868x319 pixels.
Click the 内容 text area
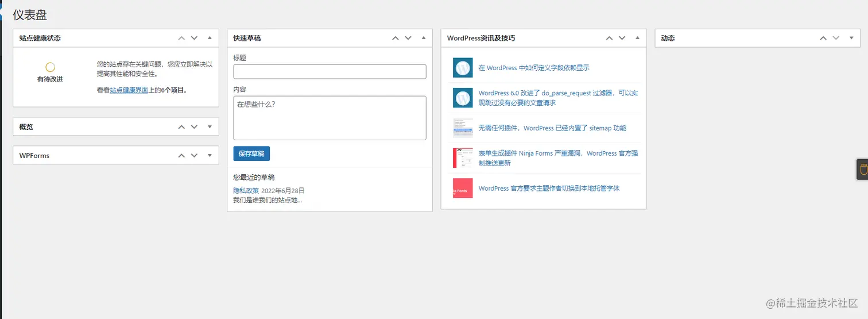click(330, 118)
